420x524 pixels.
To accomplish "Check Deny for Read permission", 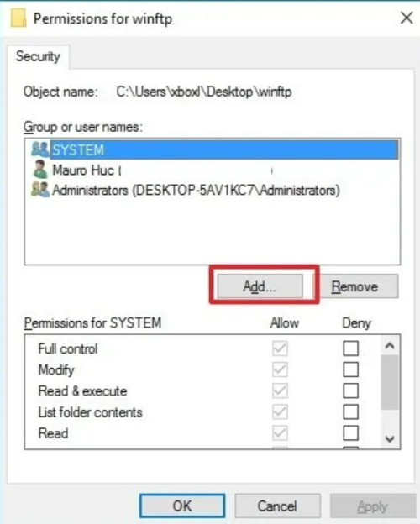I will click(x=351, y=433).
